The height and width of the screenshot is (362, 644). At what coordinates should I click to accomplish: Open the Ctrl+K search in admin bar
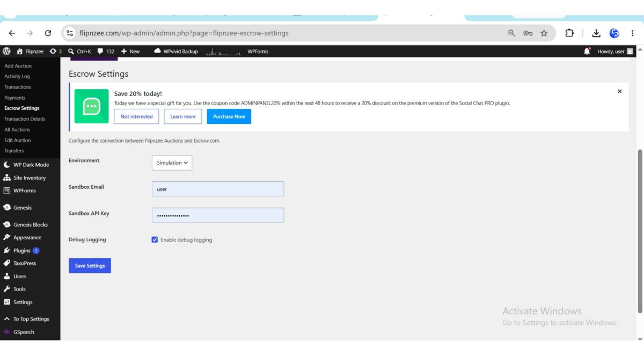79,51
